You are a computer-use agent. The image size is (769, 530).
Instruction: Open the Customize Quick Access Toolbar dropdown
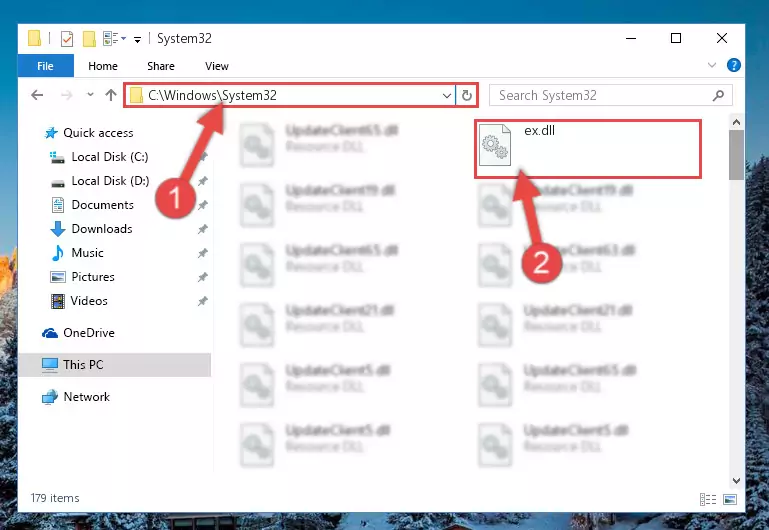(x=137, y=39)
